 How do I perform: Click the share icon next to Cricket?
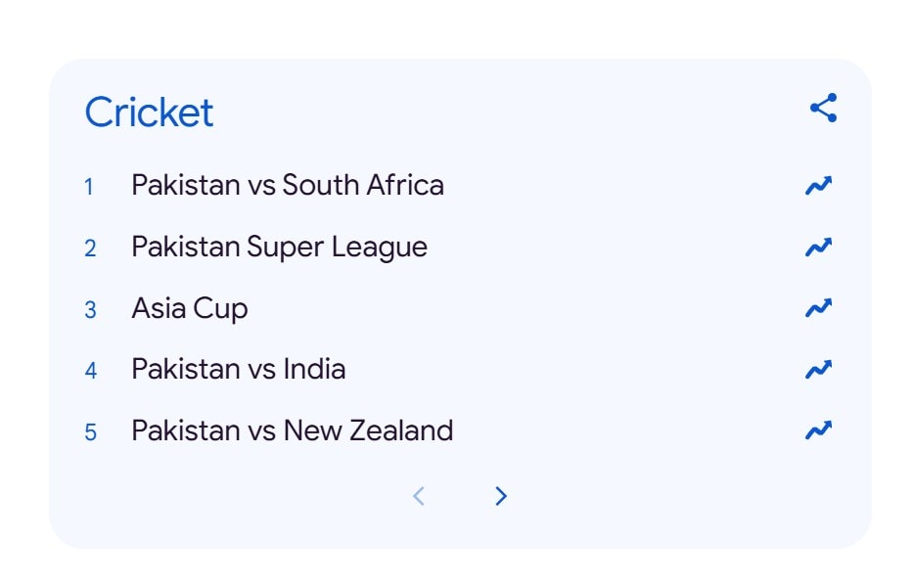pyautogui.click(x=822, y=108)
